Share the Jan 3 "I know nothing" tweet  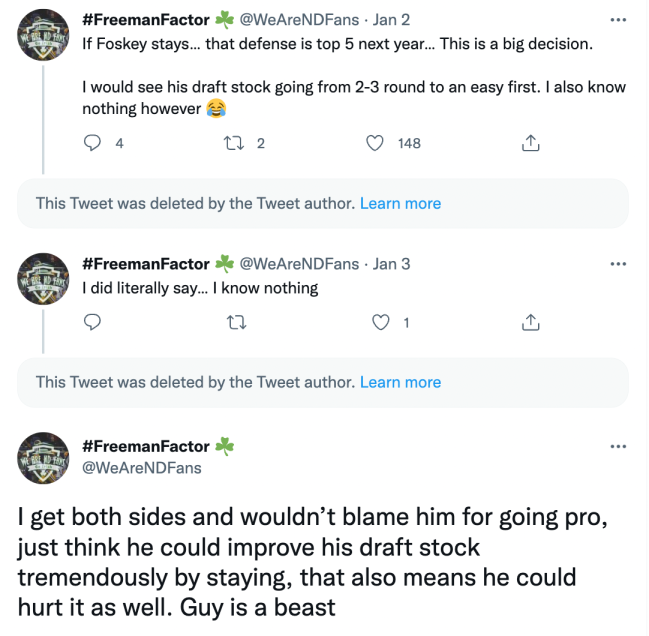(x=531, y=322)
